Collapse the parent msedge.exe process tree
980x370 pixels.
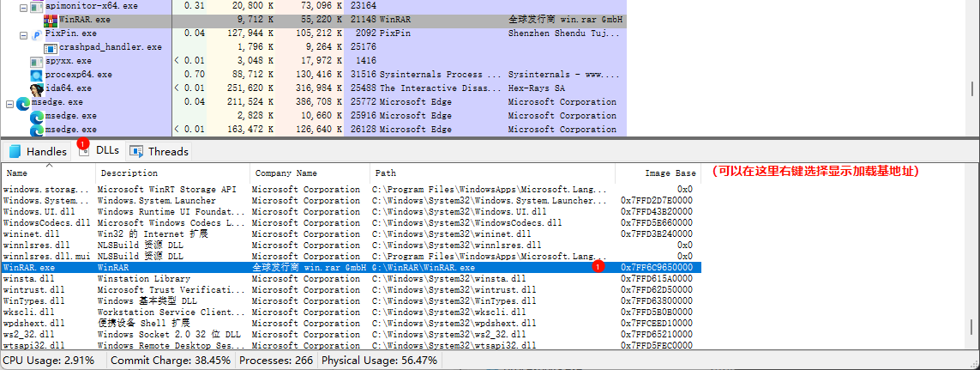coord(10,105)
